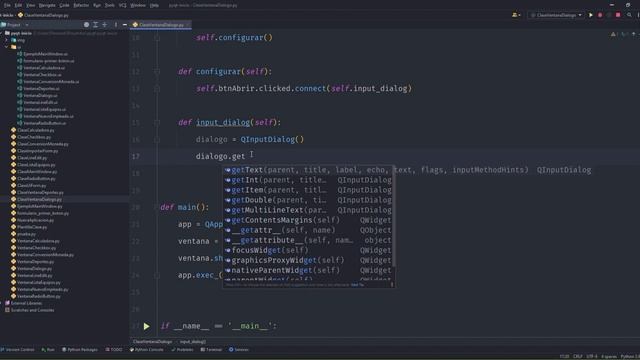Collapse the ui folder in project tree
The width and height of the screenshot is (640, 360).
pyautogui.click(x=6, y=47)
